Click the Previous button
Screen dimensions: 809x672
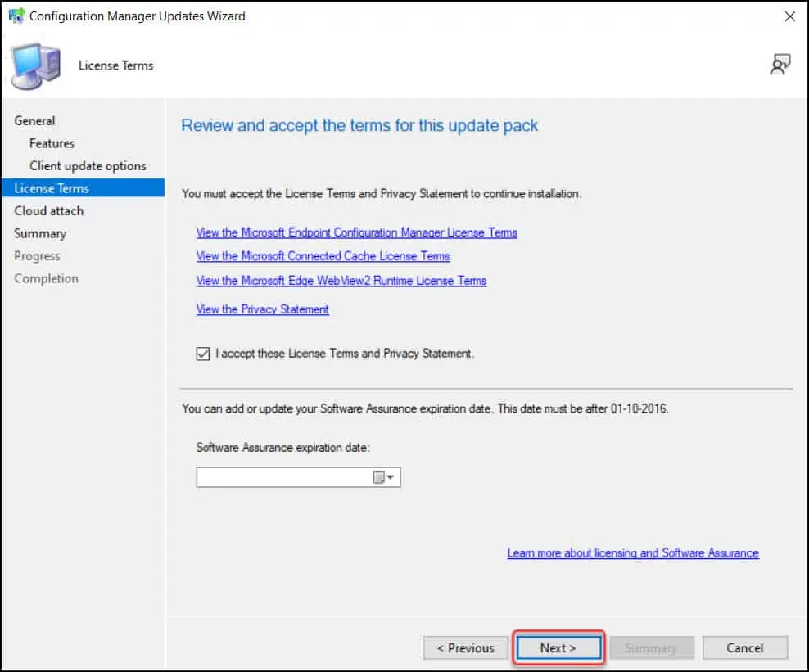pos(465,647)
